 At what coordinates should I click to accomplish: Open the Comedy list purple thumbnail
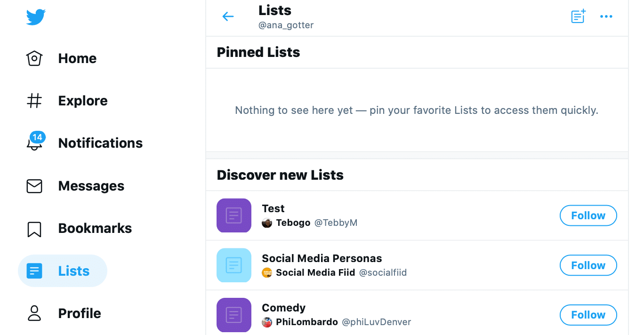234,315
